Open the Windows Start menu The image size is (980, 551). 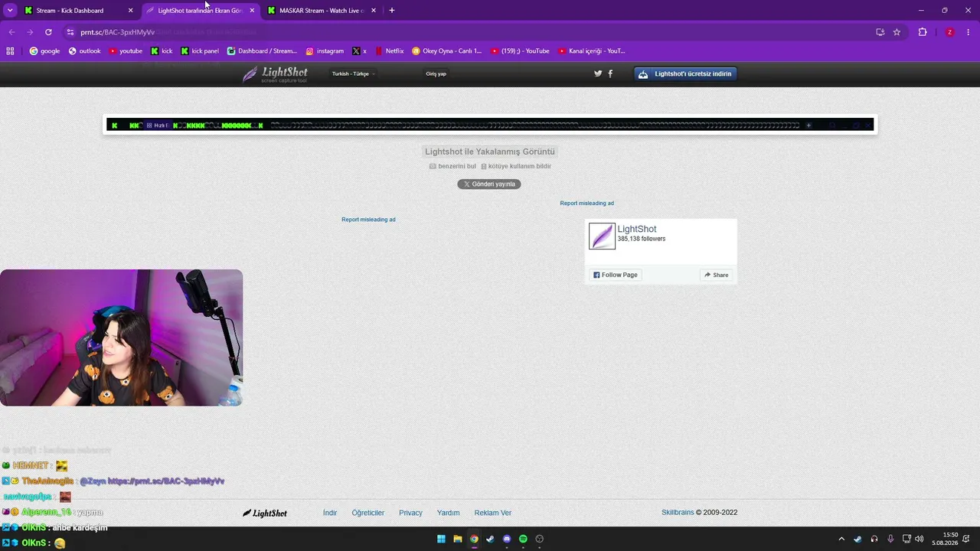tap(441, 539)
